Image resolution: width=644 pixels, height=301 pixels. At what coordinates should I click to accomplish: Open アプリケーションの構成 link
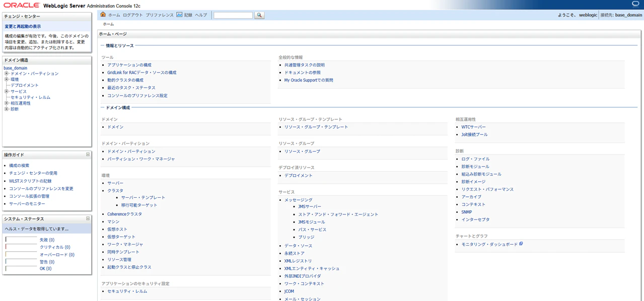coord(129,65)
